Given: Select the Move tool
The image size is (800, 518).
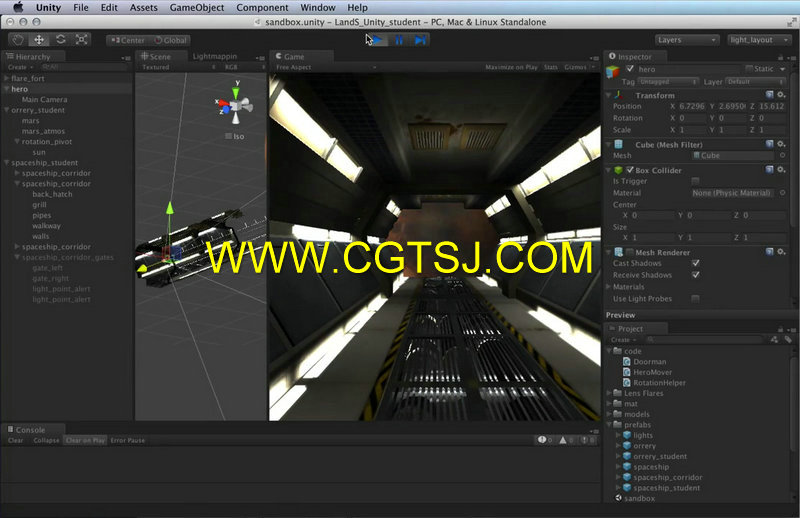Looking at the screenshot, I should (39, 40).
